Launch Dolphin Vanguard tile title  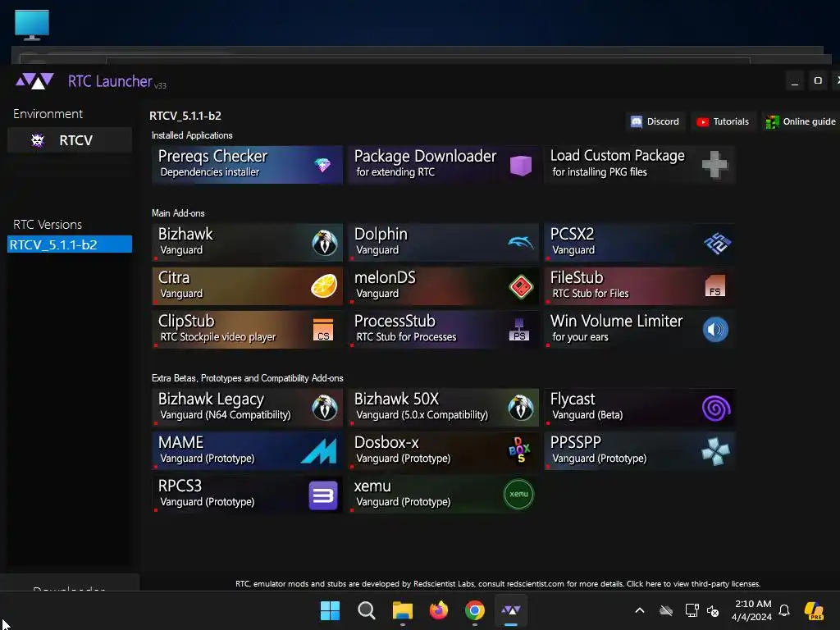click(x=381, y=234)
